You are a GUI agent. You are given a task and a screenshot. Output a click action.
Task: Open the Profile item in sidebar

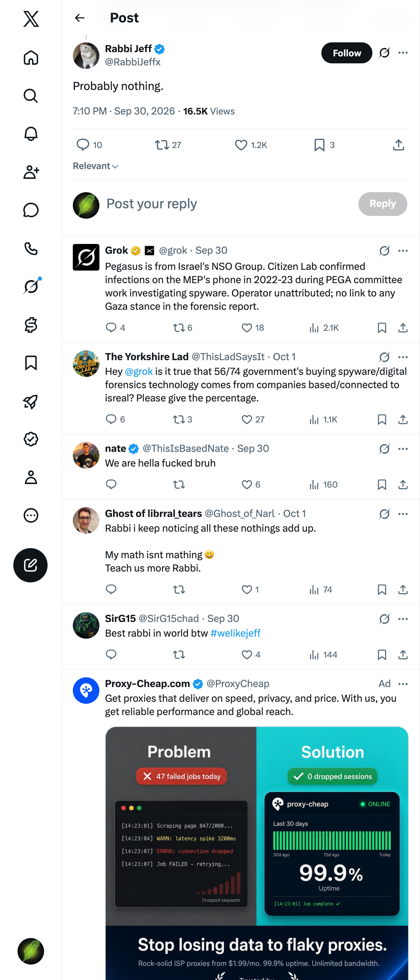31,477
